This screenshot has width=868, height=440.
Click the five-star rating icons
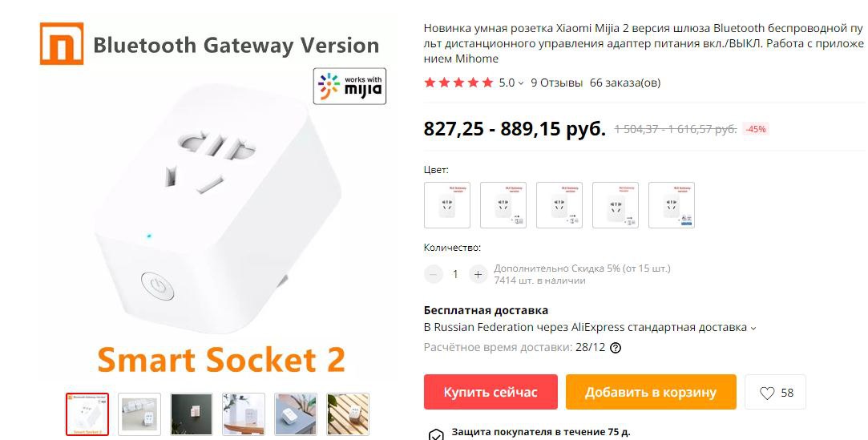tap(458, 83)
